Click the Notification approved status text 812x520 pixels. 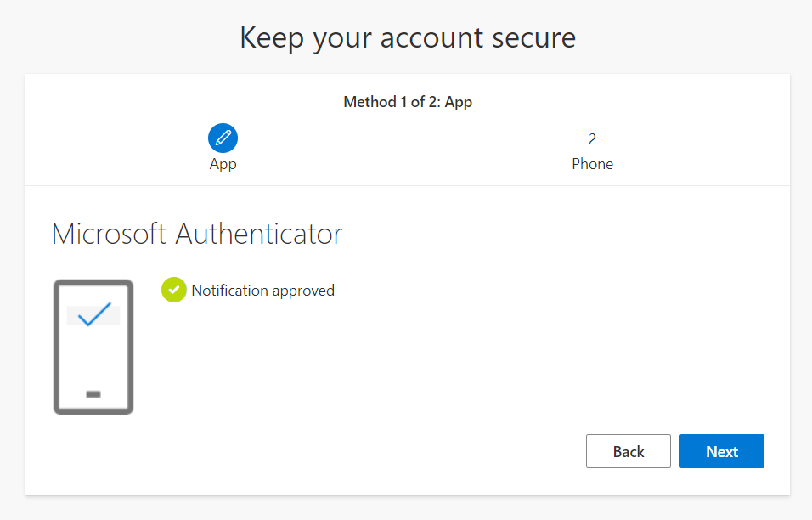(263, 291)
